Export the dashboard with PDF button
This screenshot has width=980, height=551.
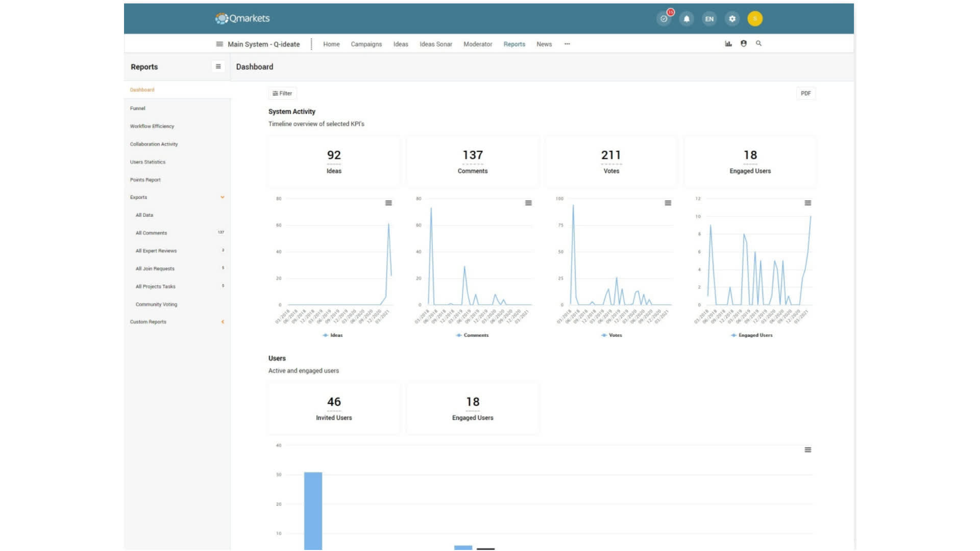(805, 93)
